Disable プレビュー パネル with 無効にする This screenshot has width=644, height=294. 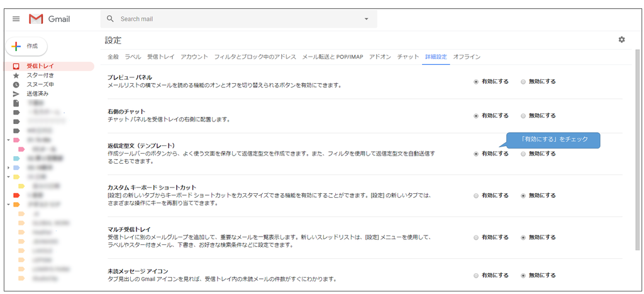(x=523, y=82)
